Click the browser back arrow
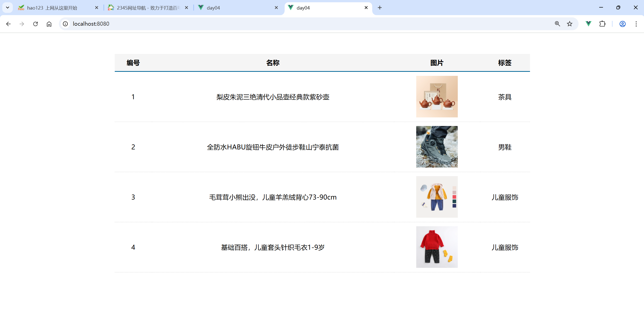The height and width of the screenshot is (323, 644). click(8, 24)
